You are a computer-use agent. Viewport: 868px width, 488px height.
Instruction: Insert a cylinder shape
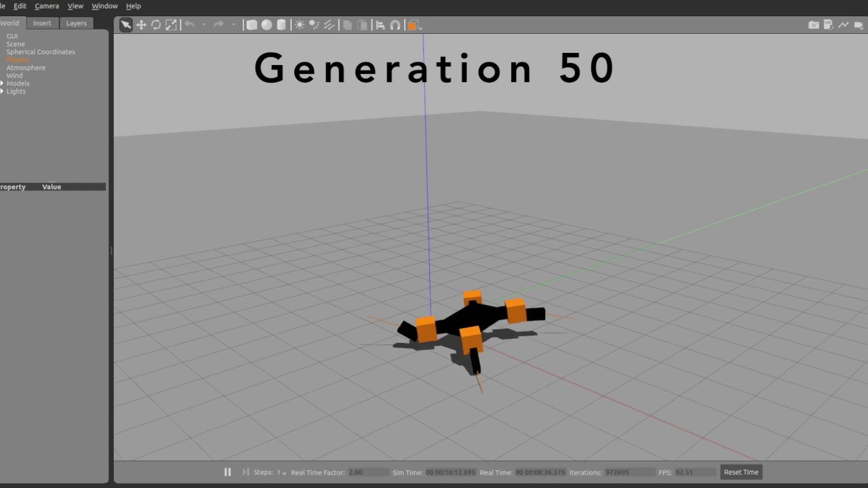[281, 25]
